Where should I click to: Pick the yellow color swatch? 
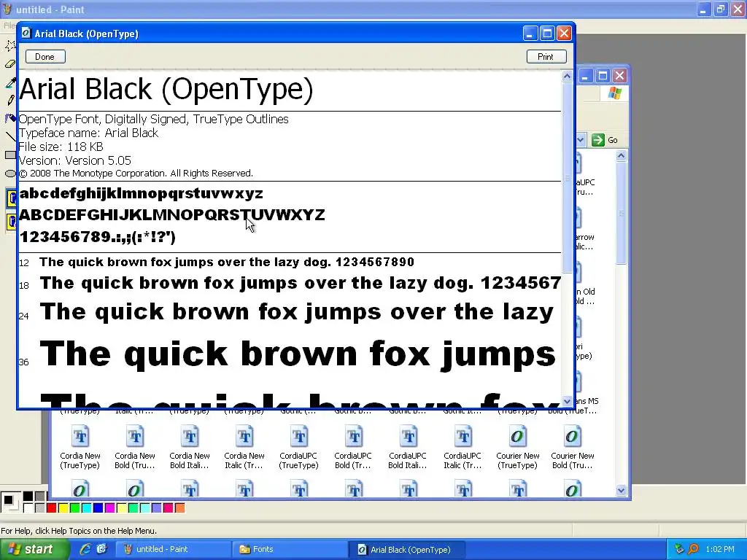point(63,508)
